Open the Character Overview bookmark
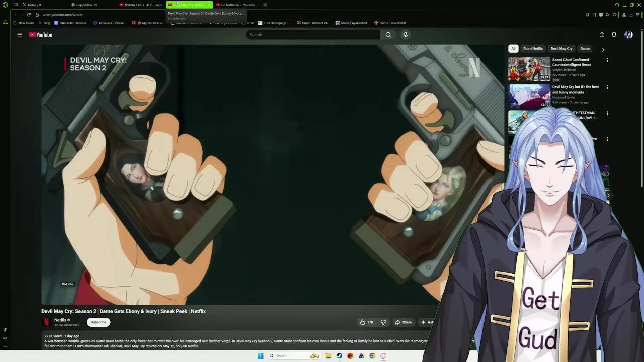This screenshot has width=644, height=362. [71, 23]
